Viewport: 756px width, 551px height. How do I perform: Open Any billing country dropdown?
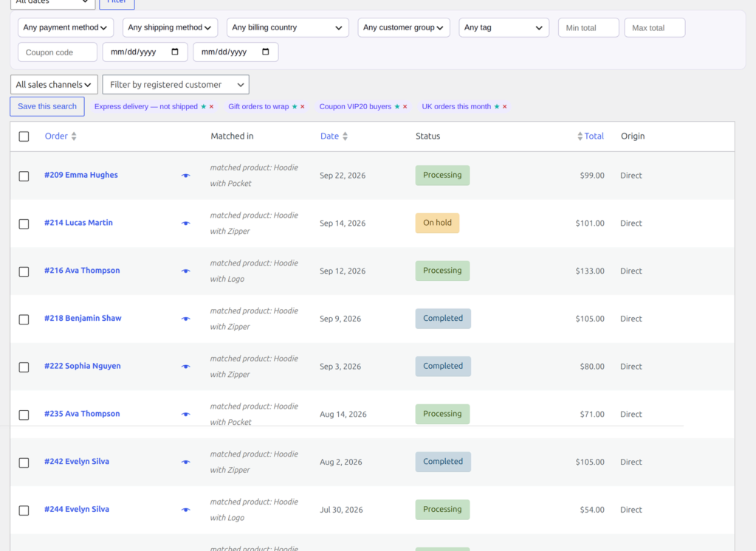[288, 27]
